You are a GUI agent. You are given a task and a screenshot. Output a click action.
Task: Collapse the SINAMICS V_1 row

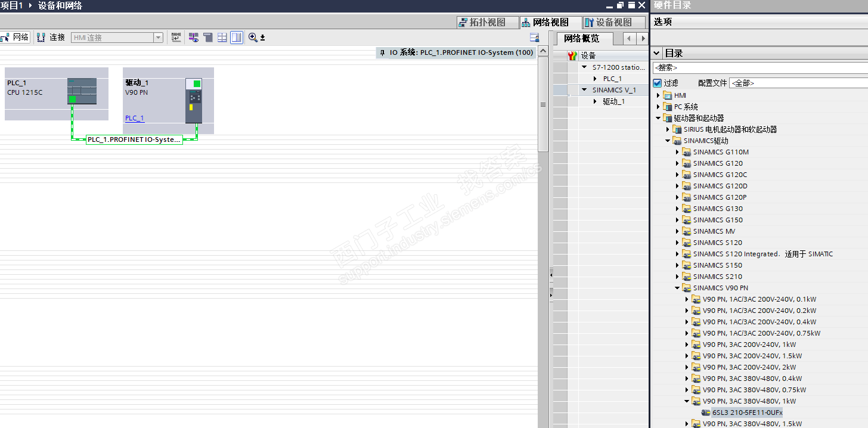pyautogui.click(x=585, y=90)
